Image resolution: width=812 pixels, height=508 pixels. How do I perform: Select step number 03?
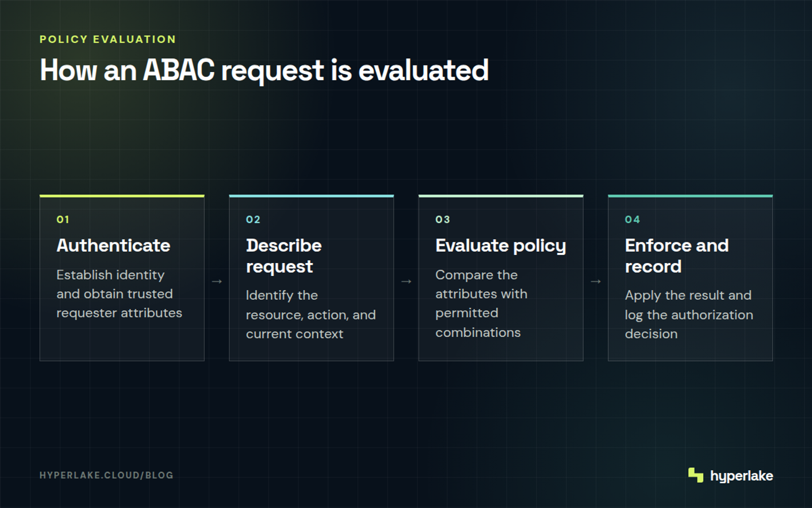pyautogui.click(x=443, y=219)
